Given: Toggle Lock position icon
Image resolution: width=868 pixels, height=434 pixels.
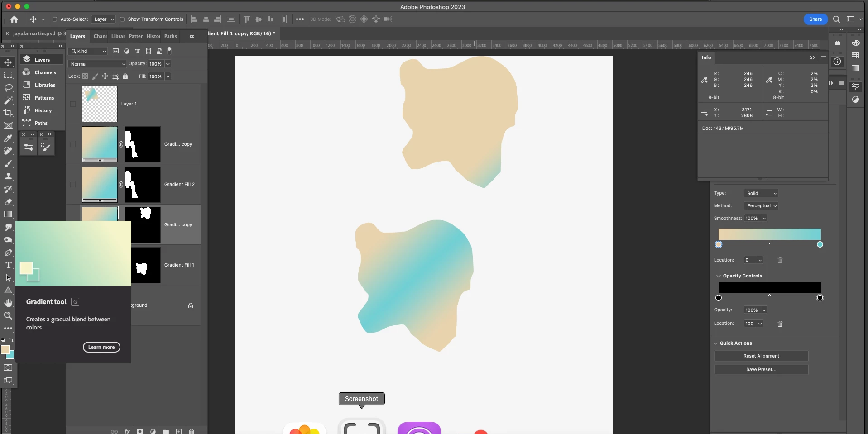Looking at the screenshot, I should [x=105, y=76].
